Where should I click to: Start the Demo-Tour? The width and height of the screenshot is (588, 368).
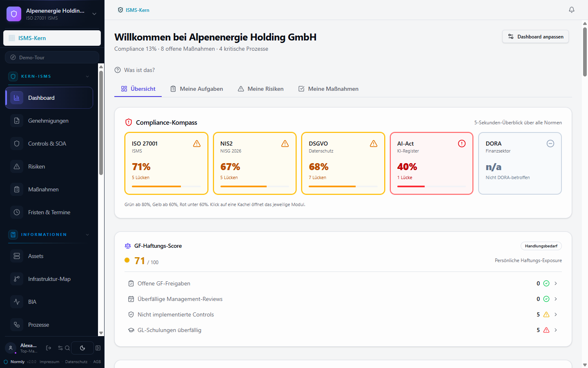52,57
